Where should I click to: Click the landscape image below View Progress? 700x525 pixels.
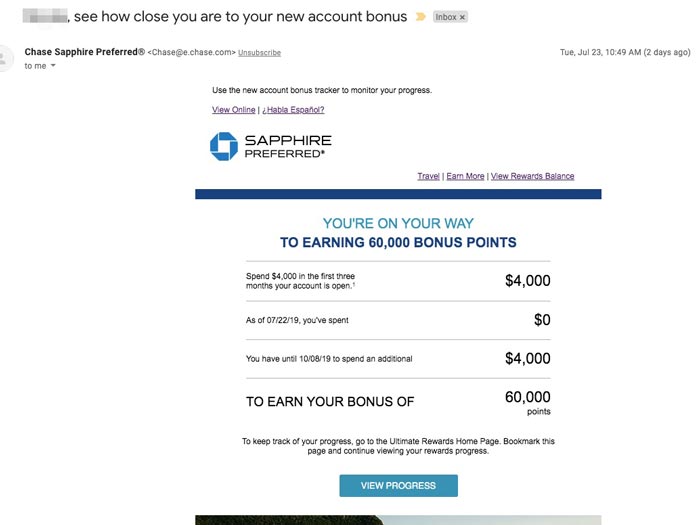pyautogui.click(x=398, y=519)
